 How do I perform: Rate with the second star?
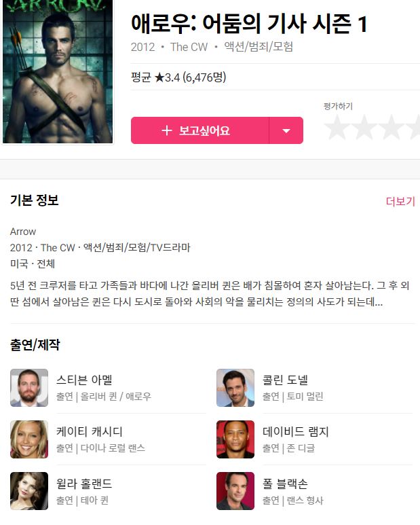coord(364,127)
